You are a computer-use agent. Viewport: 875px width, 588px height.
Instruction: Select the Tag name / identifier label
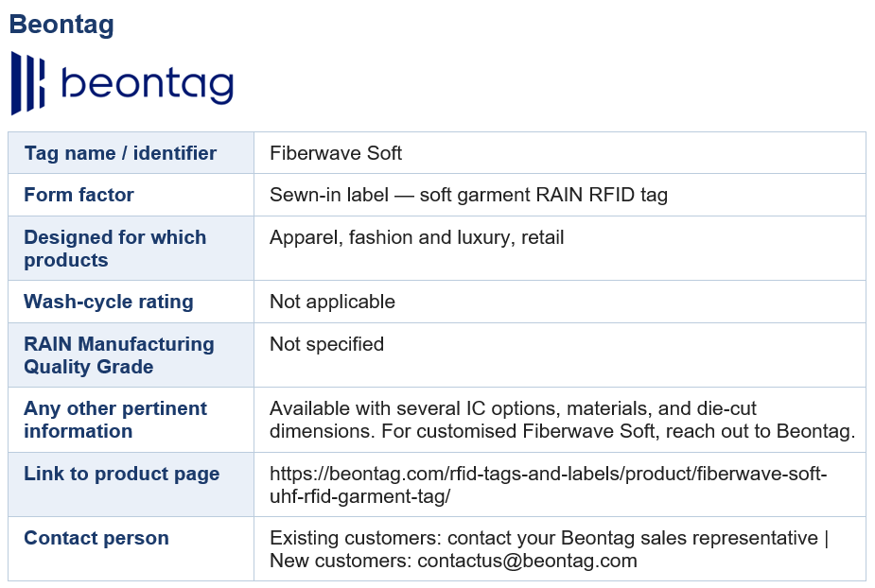[x=120, y=153]
